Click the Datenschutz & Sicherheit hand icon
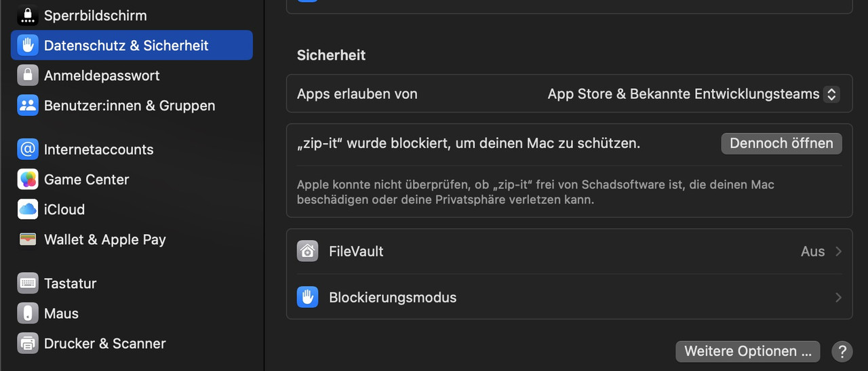 tap(28, 45)
